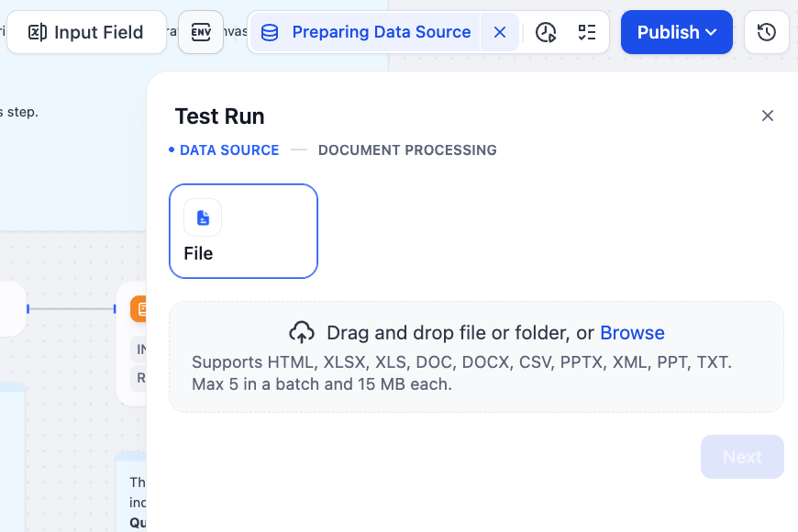Click the supported formats drop zone text

coord(461,372)
